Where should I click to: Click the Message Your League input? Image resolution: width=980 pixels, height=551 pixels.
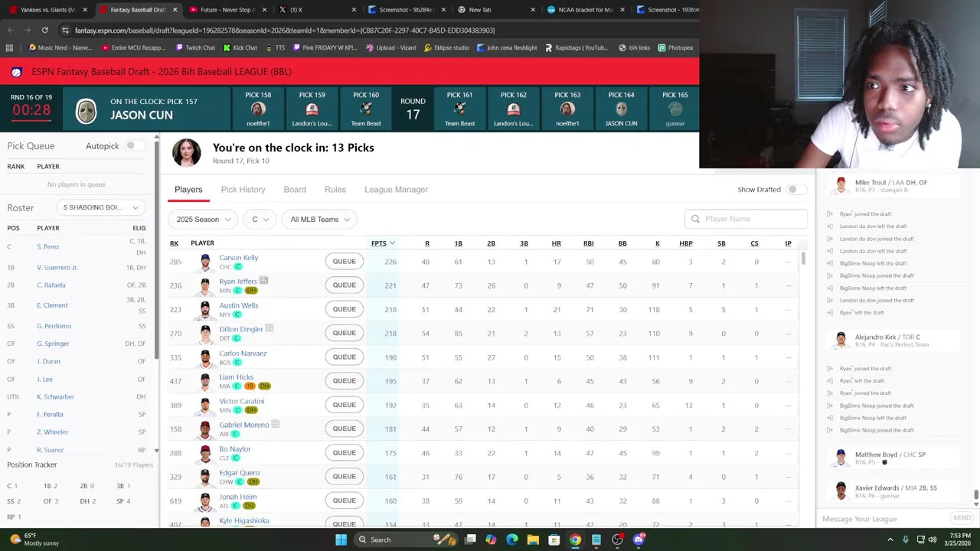tap(882, 519)
